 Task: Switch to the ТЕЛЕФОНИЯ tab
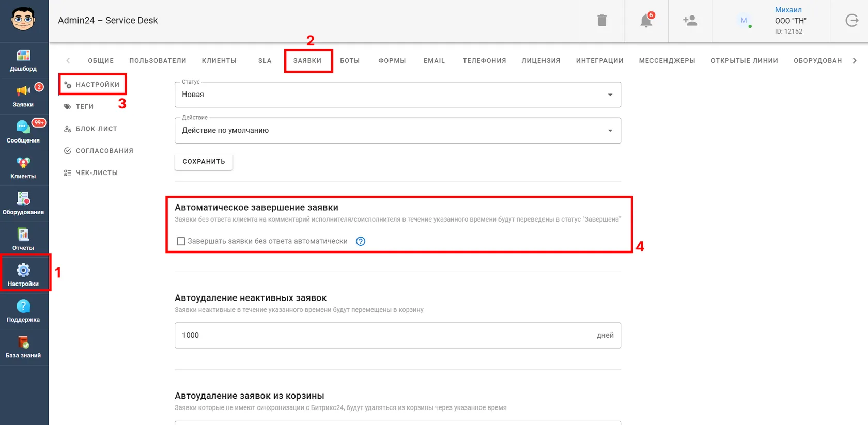pyautogui.click(x=484, y=61)
